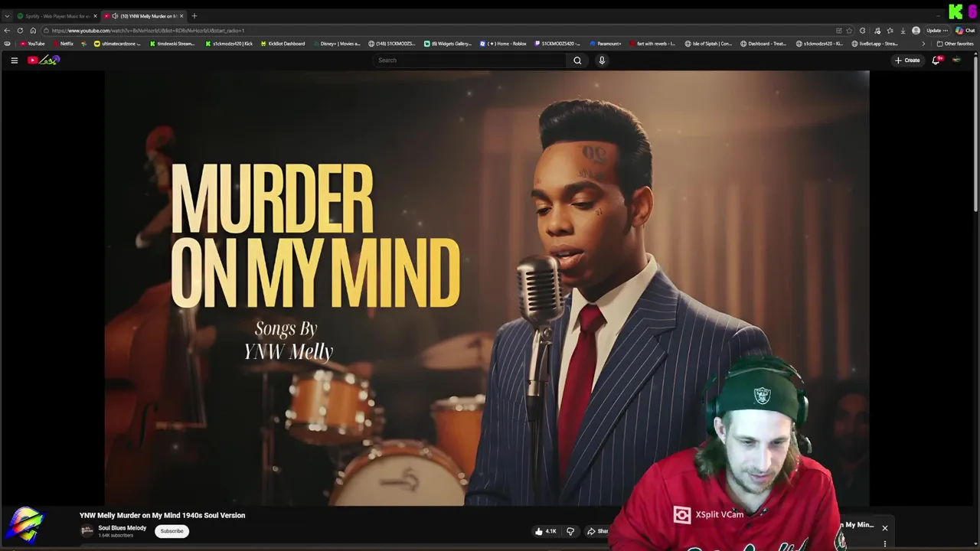The height and width of the screenshot is (551, 980).
Task: Open the browser profile avatar
Action: pos(916,31)
